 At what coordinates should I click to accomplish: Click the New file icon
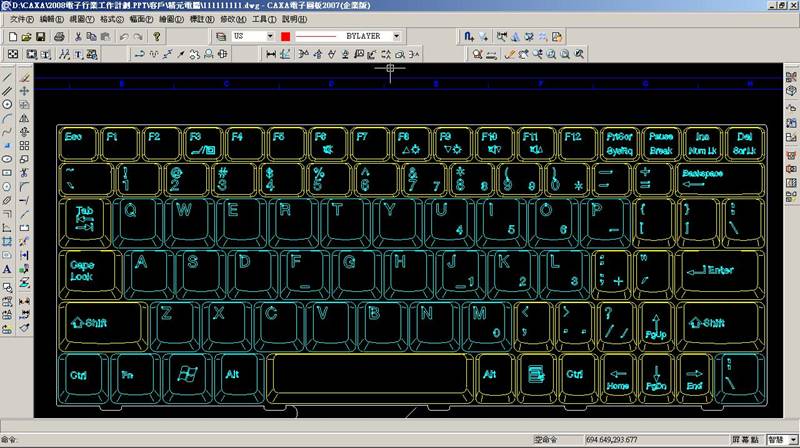click(10, 36)
